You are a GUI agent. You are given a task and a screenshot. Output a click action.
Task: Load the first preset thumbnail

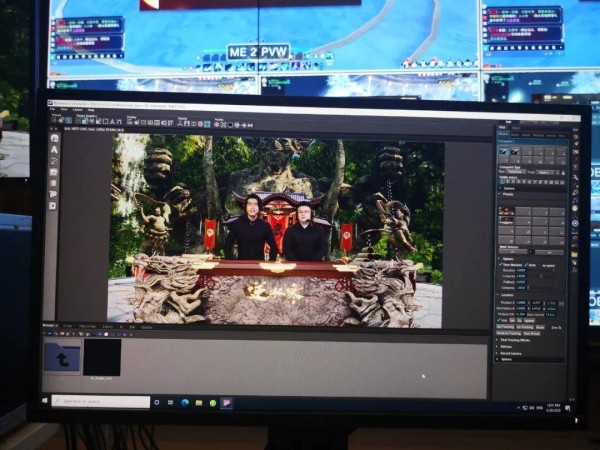[x=506, y=211]
